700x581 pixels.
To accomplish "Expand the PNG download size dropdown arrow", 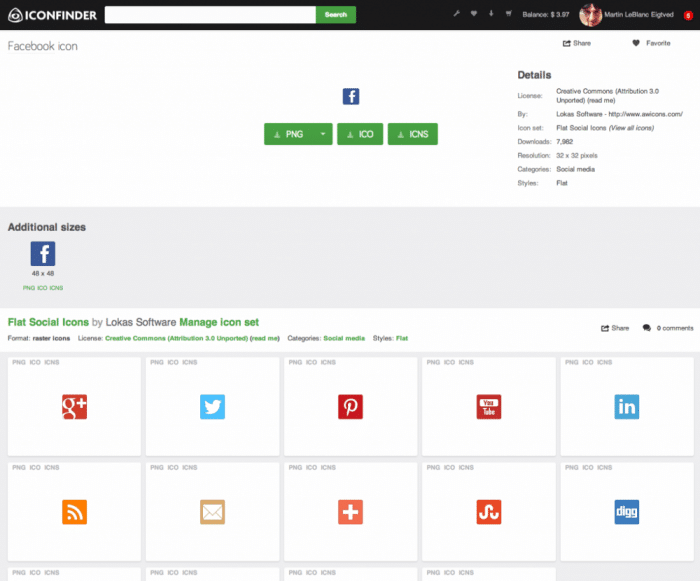I will pos(322,134).
